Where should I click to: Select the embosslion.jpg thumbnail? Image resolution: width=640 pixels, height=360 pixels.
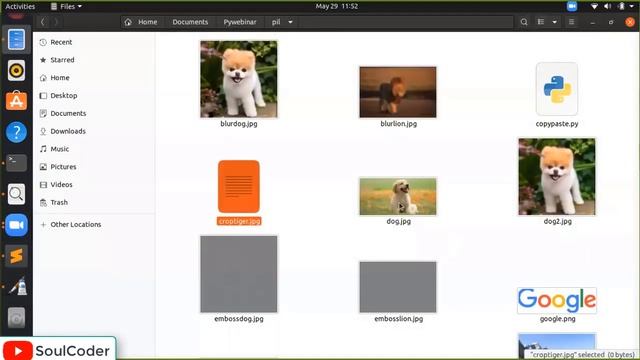(398, 287)
